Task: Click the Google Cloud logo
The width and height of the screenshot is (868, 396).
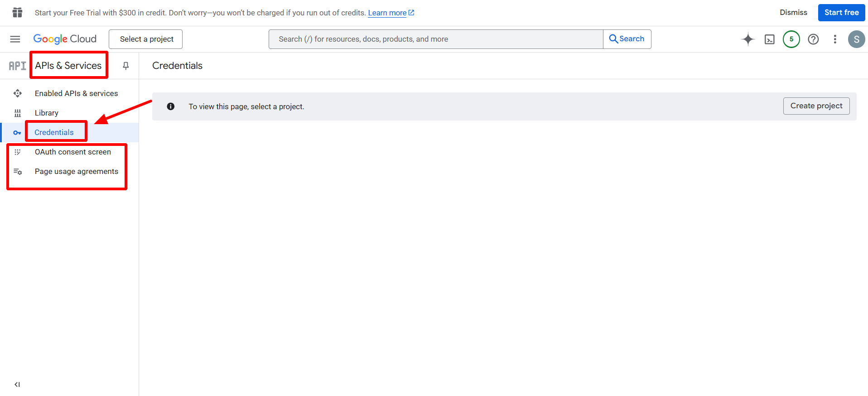Action: [65, 39]
